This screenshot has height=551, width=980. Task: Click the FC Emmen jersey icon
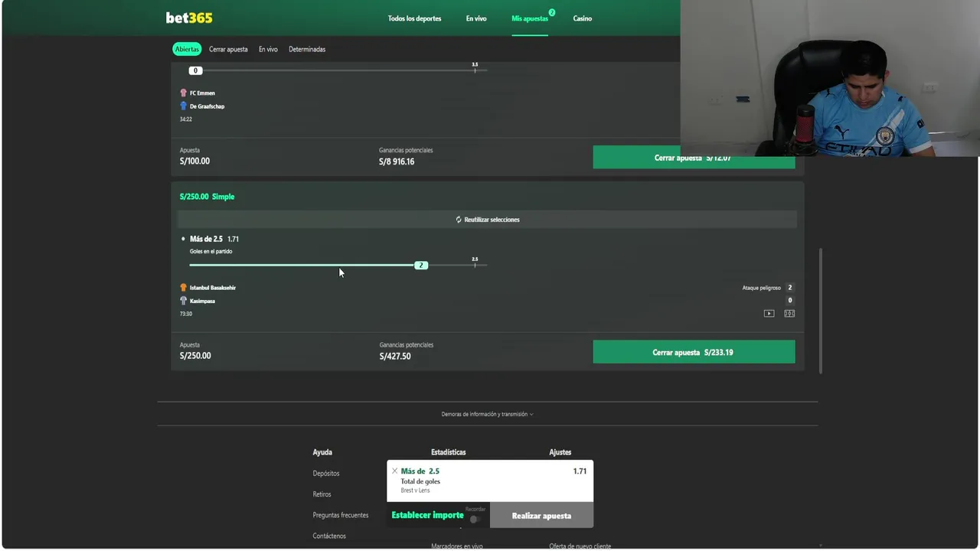coord(183,93)
